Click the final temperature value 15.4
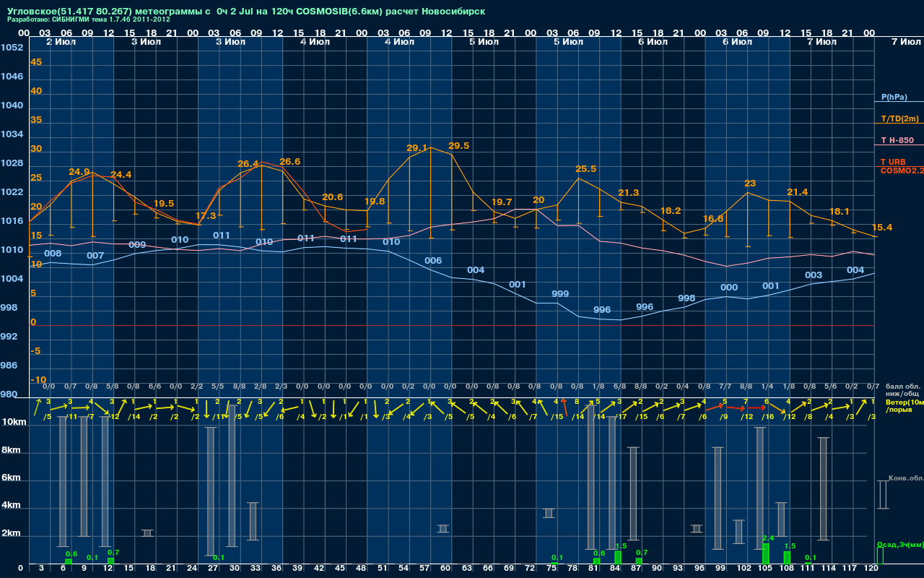Screen dimensions: 924x578 (882, 228)
